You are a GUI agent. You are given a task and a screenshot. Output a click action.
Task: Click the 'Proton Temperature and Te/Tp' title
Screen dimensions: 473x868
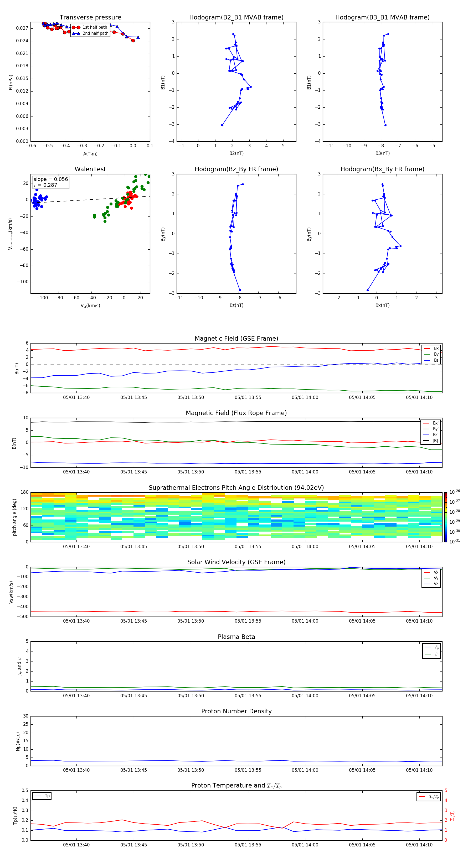click(x=236, y=786)
